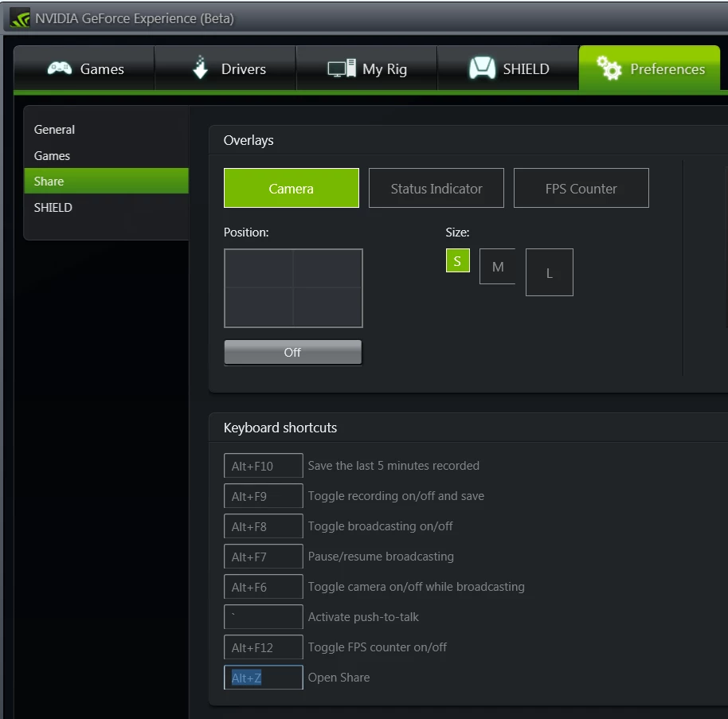Edit the Alt+F7 shortcut field
This screenshot has height=719, width=728.
(264, 556)
